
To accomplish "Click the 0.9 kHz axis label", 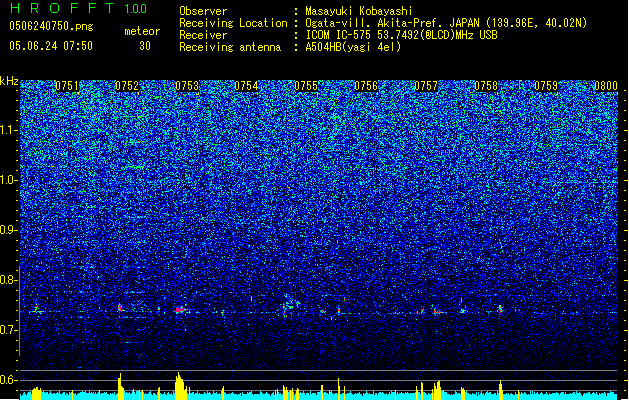I will pyautogui.click(x=9, y=230).
